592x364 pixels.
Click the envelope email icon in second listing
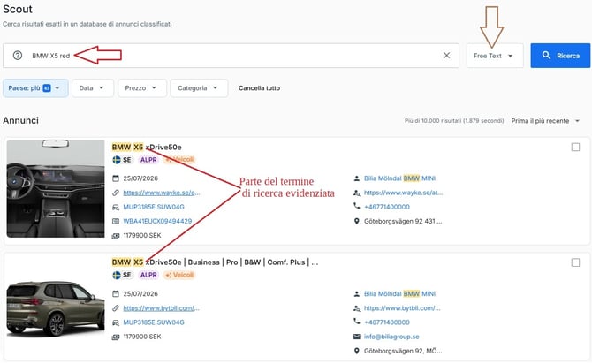tap(356, 337)
